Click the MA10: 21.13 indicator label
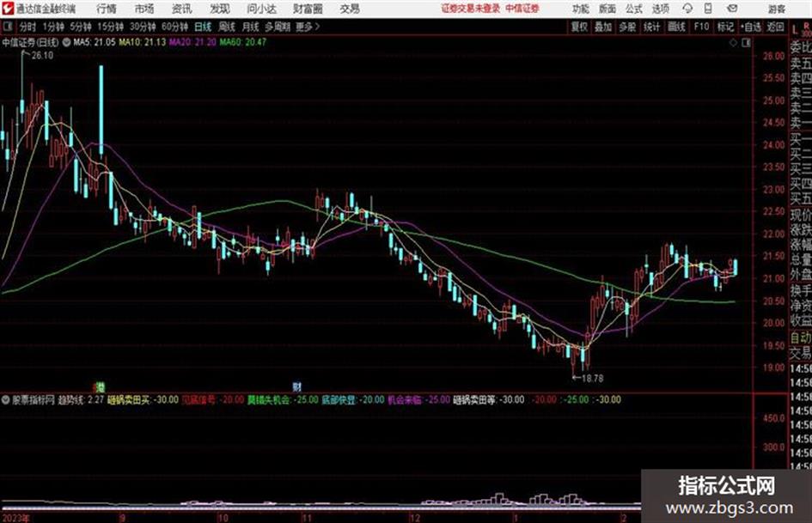Screen dimensions: 812x523 click(x=143, y=42)
